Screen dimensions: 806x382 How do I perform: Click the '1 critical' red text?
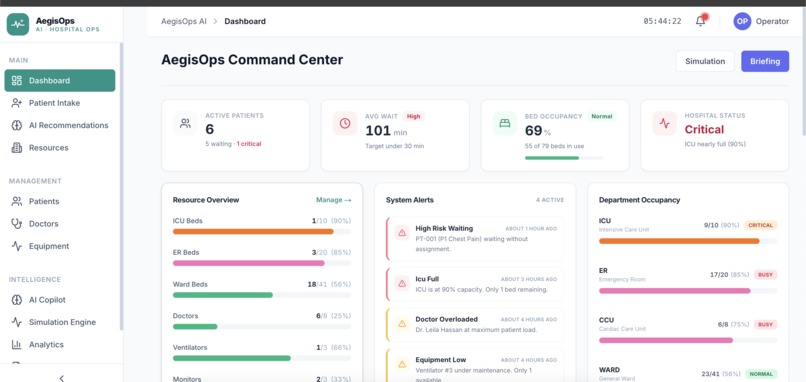[x=249, y=144]
